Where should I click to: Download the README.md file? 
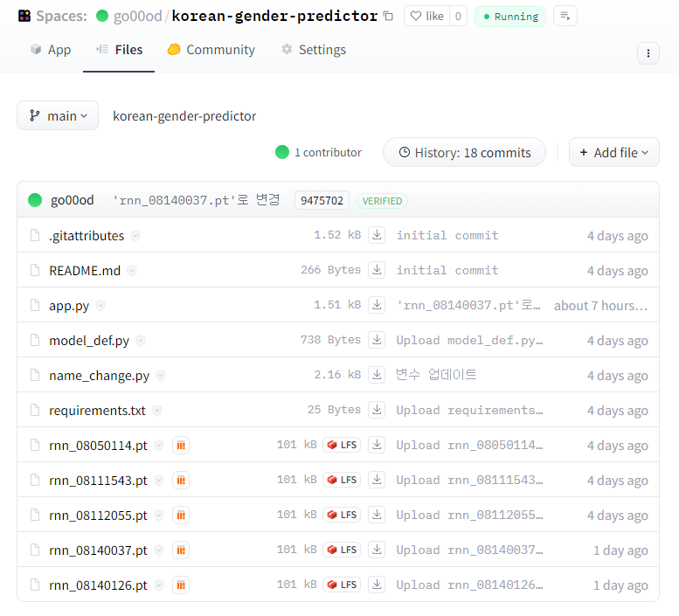click(x=377, y=270)
